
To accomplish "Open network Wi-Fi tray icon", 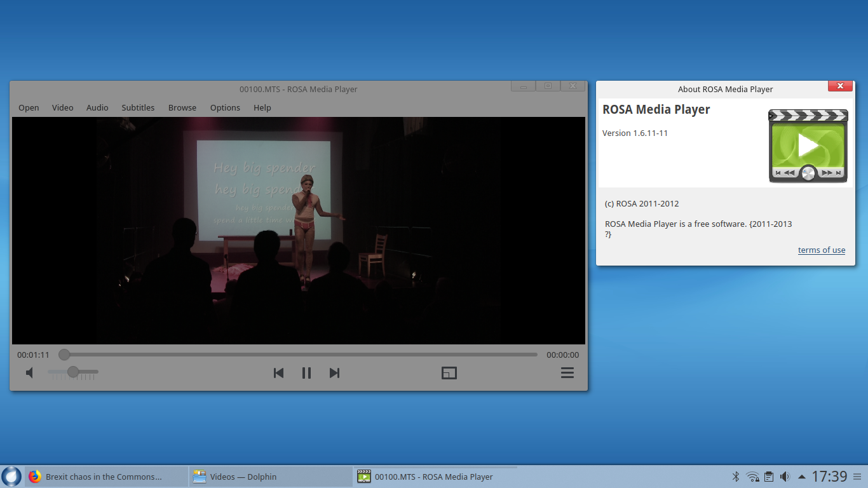I will 752,477.
